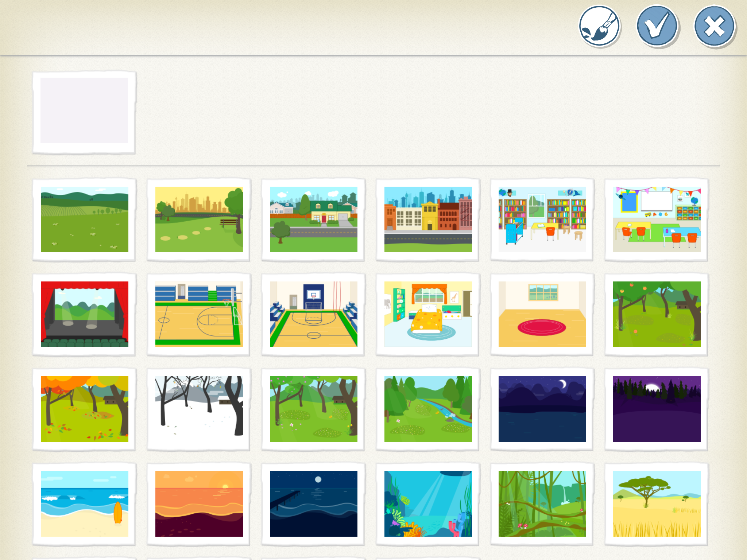This screenshot has height=560, width=747.
Task: Select the night lake with crescent moon
Action: point(542,409)
